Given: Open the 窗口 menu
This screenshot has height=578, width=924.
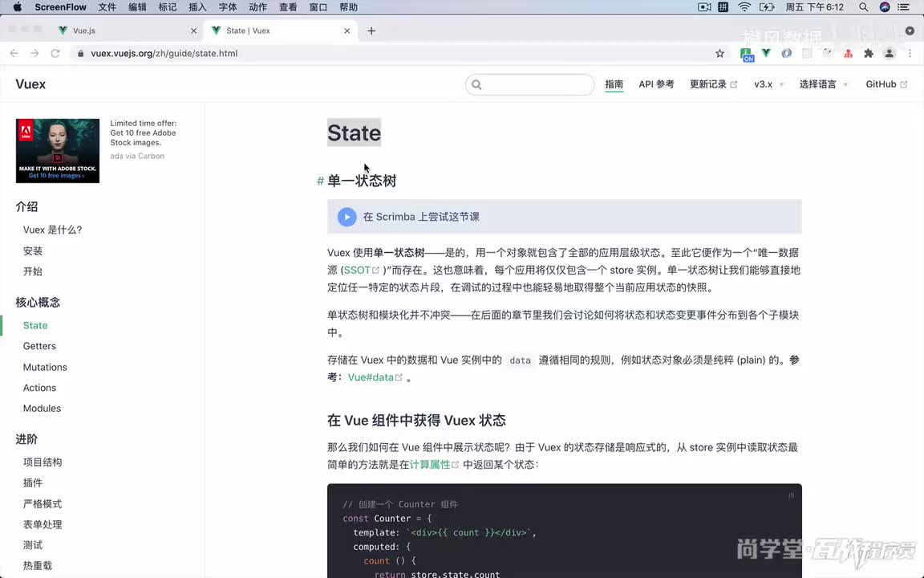Looking at the screenshot, I should click(x=318, y=7).
